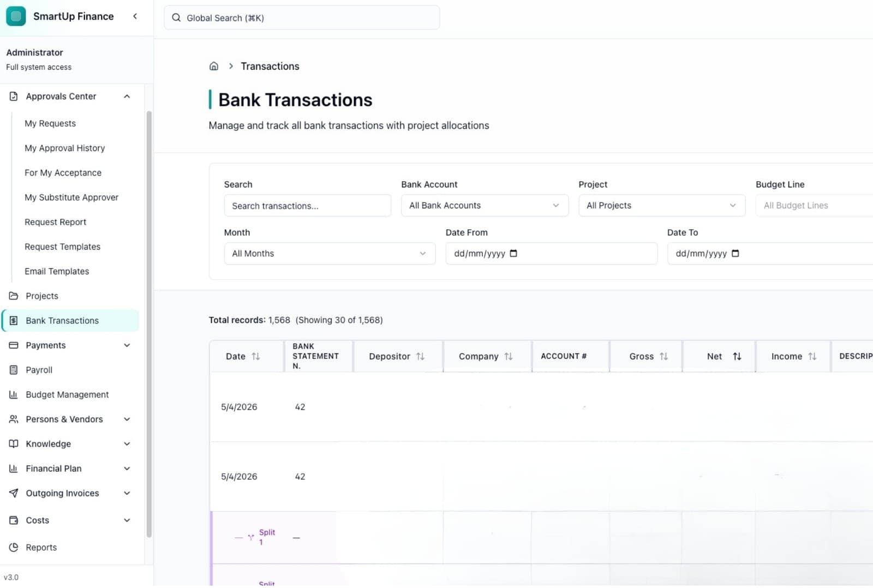This screenshot has width=873, height=588.
Task: Open Request Report
Action: pyautogui.click(x=56, y=222)
